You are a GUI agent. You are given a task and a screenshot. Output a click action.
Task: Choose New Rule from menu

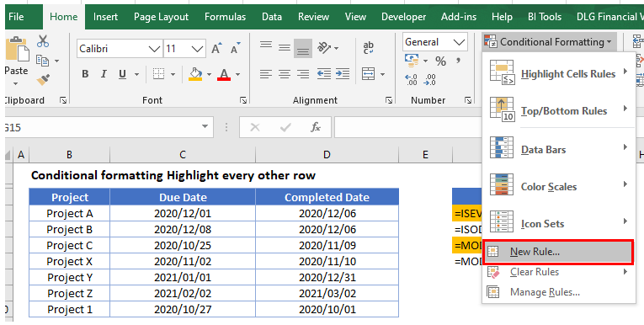pyautogui.click(x=558, y=252)
